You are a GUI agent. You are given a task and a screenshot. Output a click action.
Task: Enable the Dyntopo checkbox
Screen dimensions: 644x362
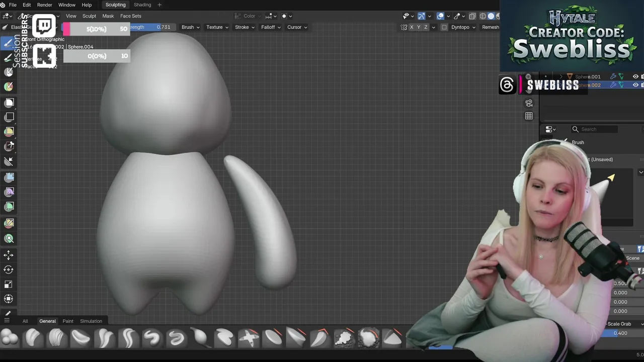[x=444, y=27]
